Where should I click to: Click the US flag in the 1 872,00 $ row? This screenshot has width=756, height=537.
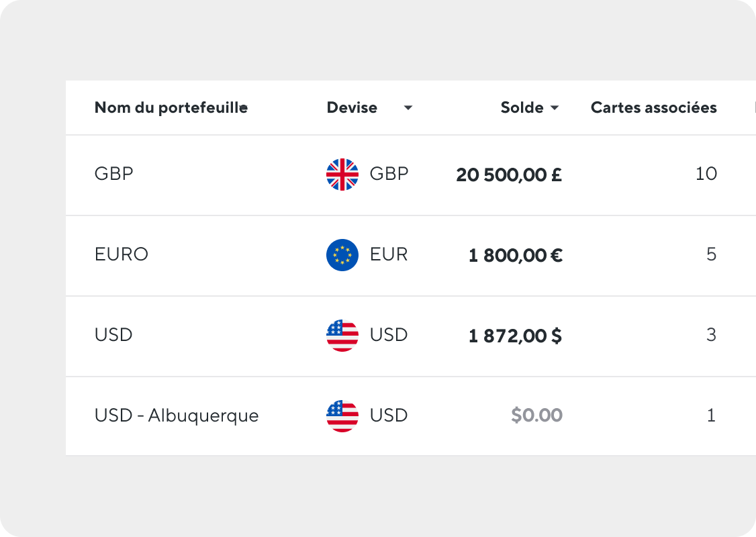pyautogui.click(x=342, y=336)
